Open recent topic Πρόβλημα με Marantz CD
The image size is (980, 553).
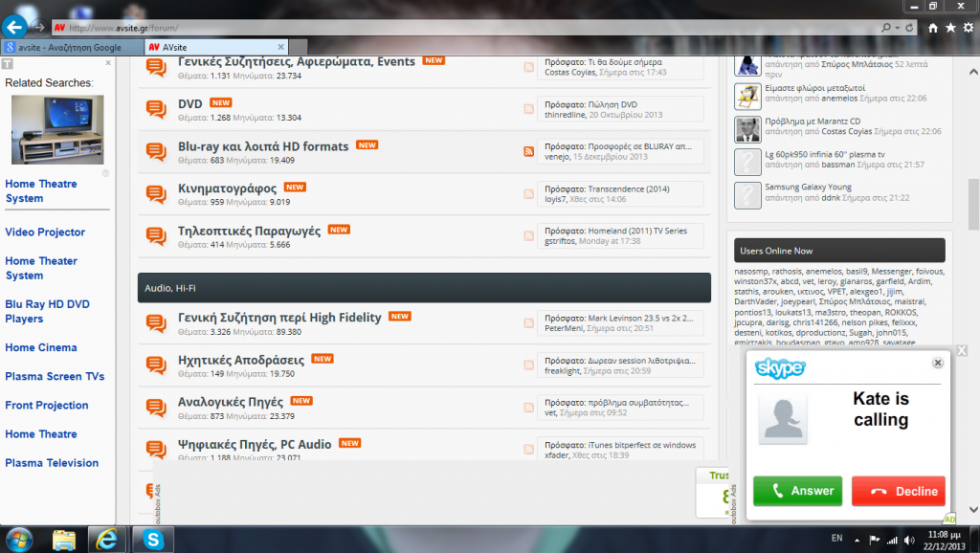(813, 122)
